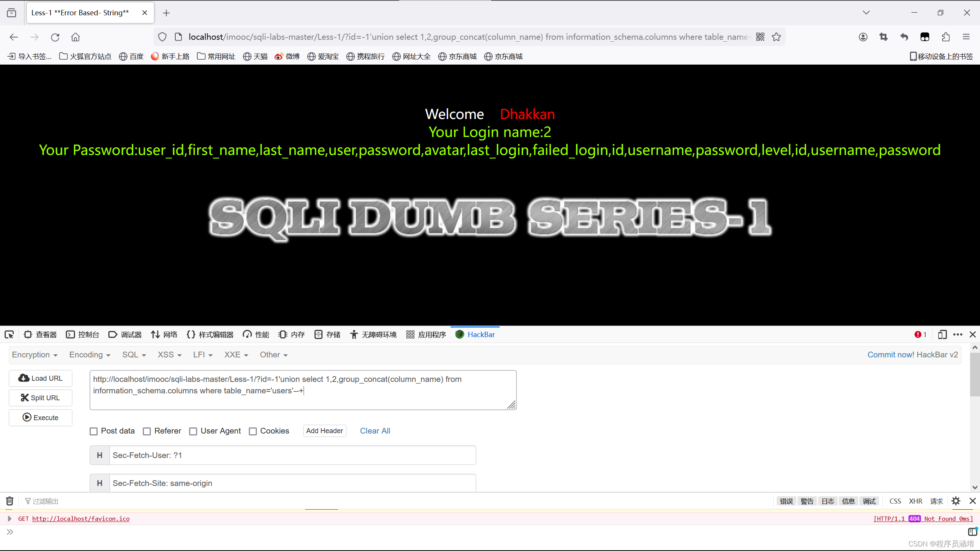The image size is (980, 551).
Task: Click the devtools element picker icon
Action: [x=9, y=335]
